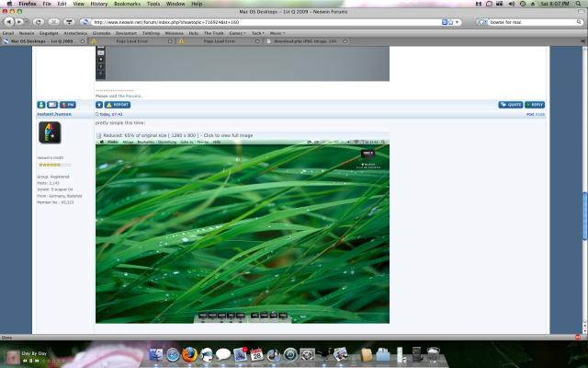The image size is (588, 368).
Task: Click the greyed-out Stop loading button
Action: point(53,22)
